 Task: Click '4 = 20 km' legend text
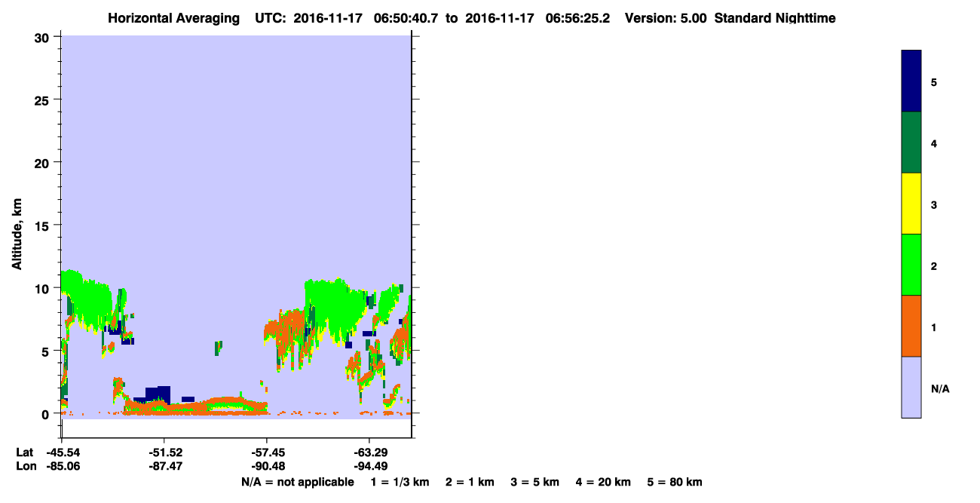tap(604, 482)
